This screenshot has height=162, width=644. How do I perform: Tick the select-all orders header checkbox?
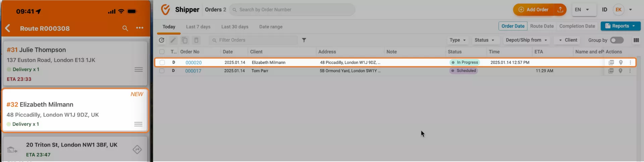(162, 52)
